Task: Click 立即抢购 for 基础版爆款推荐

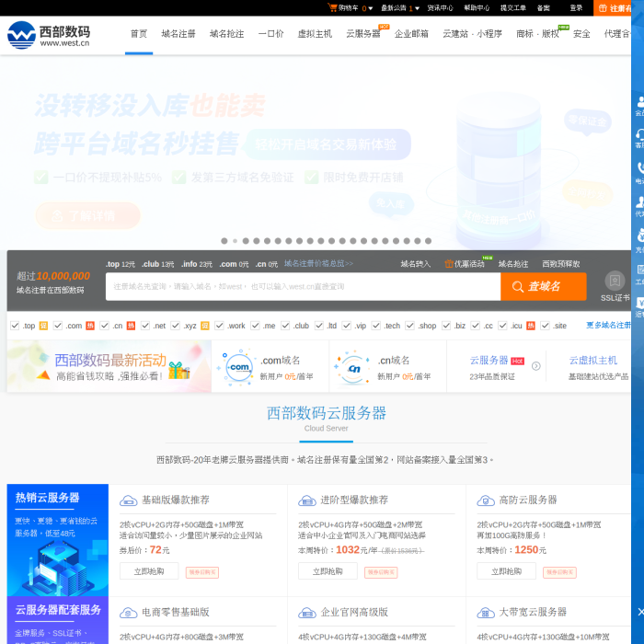Action: tap(149, 571)
